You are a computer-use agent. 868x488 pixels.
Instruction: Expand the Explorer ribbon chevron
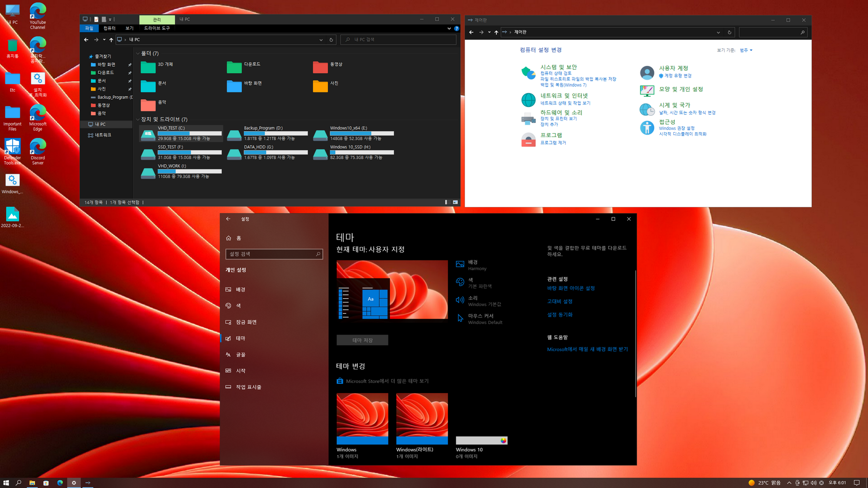[449, 29]
